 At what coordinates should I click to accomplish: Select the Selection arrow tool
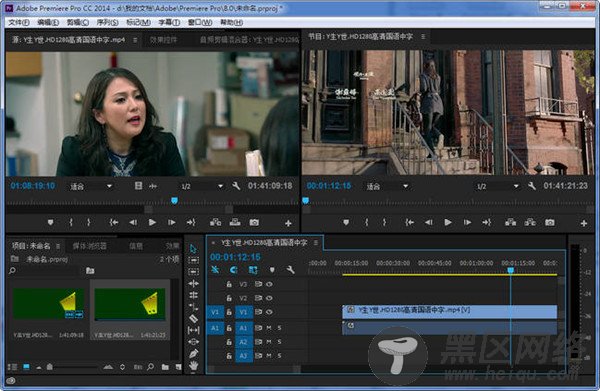coord(193,249)
